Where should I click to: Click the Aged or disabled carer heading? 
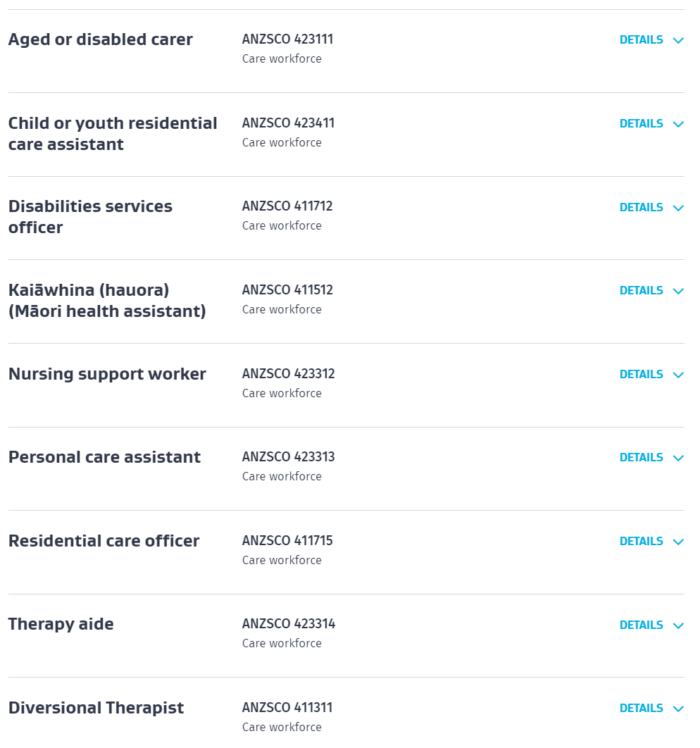click(x=100, y=39)
